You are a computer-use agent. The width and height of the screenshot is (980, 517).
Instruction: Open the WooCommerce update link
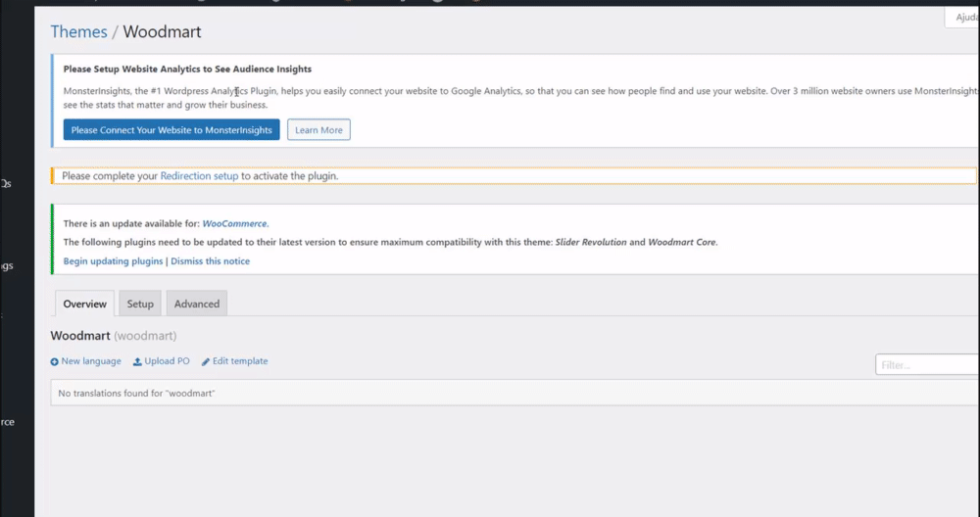[234, 223]
